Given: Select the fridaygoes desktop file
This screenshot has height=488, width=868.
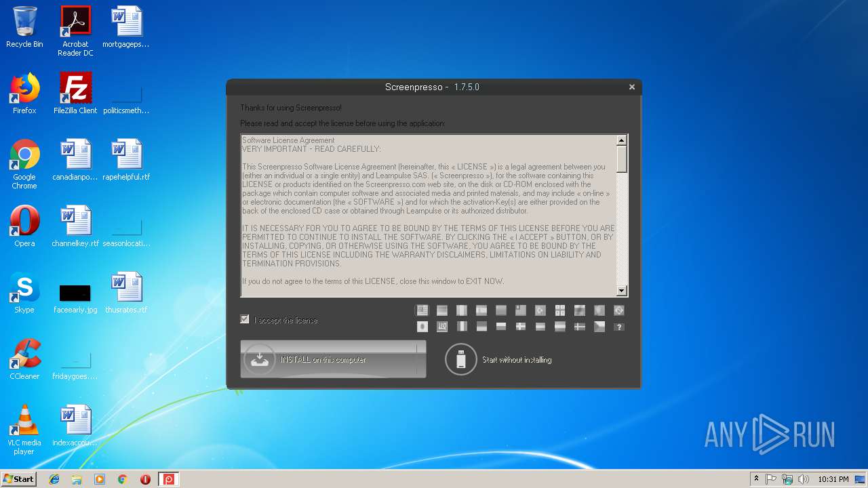Looking at the screenshot, I should pyautogui.click(x=75, y=364).
